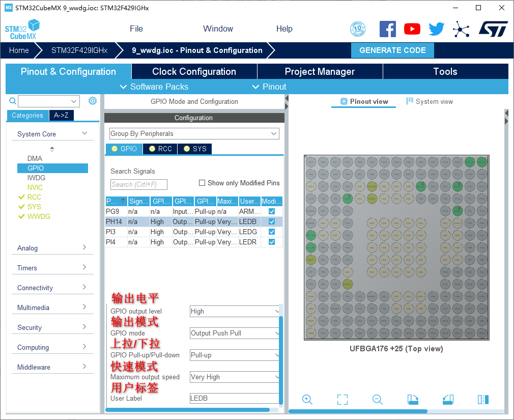514x420 pixels.
Task: Switch to System view
Action: pos(430,101)
